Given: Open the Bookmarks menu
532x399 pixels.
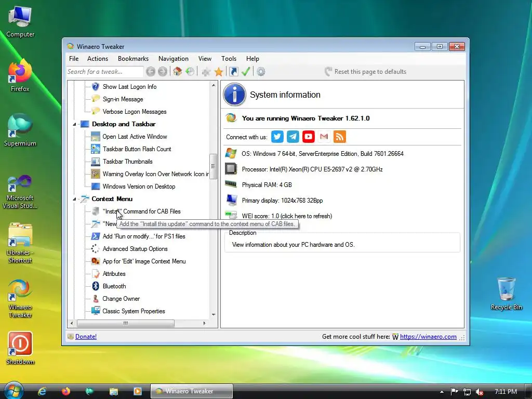Looking at the screenshot, I should [x=134, y=59].
